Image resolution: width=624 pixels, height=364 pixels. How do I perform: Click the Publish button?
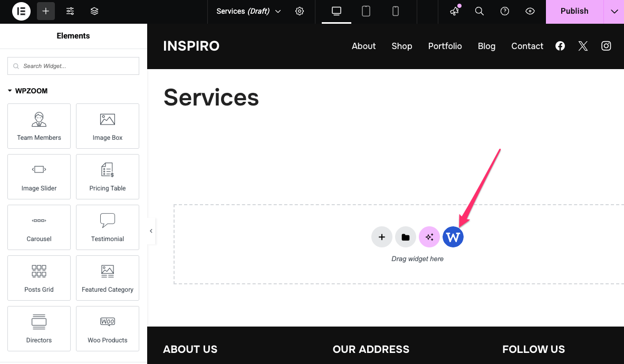click(x=574, y=11)
